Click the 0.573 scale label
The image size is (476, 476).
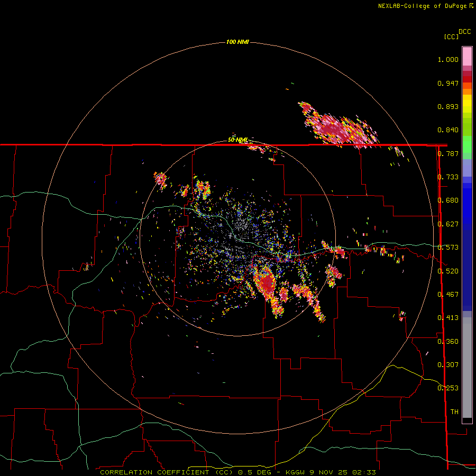[448, 248]
